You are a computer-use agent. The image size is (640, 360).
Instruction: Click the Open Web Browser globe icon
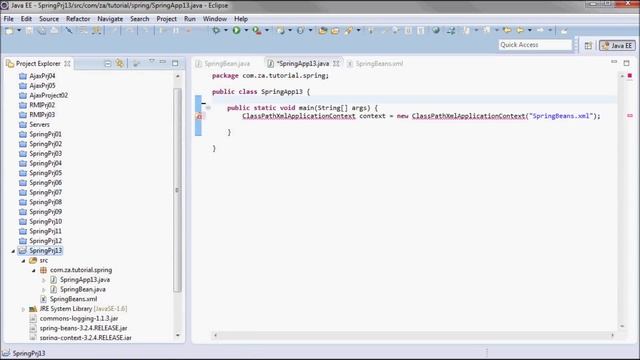[x=436, y=30]
